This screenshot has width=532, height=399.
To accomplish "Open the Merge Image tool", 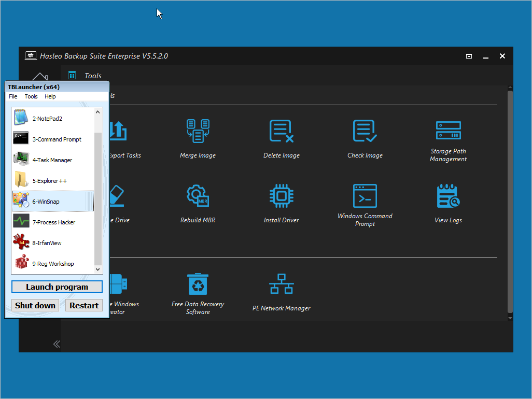I will click(x=198, y=139).
